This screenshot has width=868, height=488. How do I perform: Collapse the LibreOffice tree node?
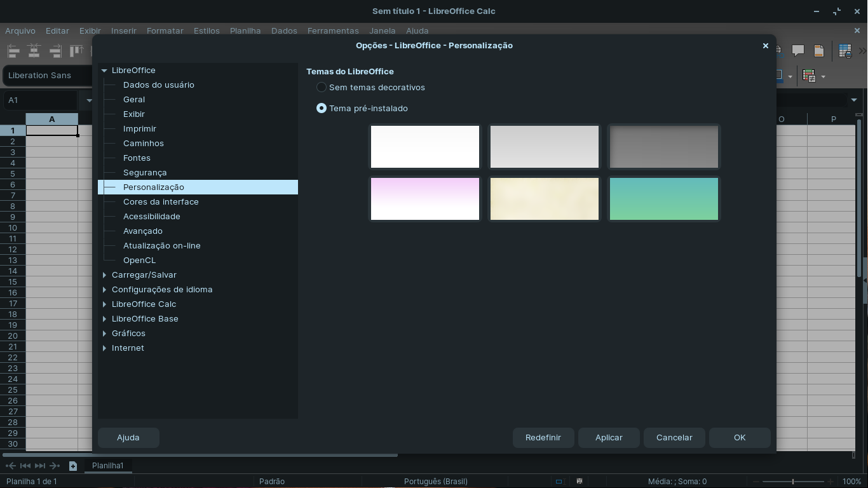coord(104,71)
